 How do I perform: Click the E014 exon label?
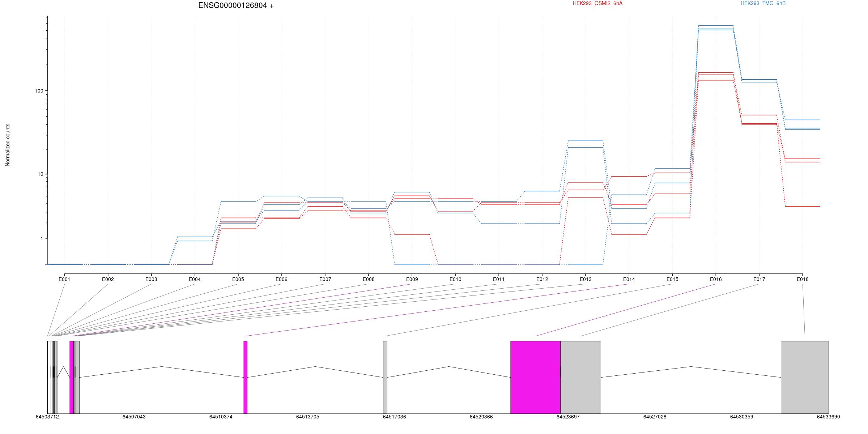point(629,279)
